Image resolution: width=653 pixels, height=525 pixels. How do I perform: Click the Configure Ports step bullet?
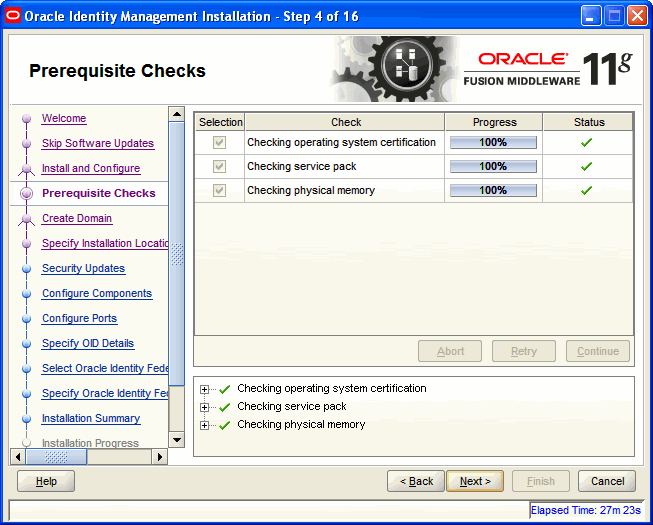point(27,318)
